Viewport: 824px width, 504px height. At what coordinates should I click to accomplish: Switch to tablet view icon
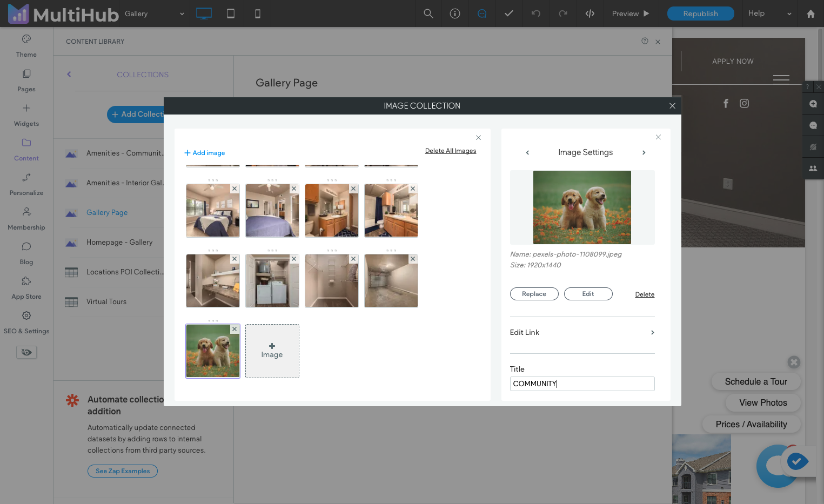point(231,14)
